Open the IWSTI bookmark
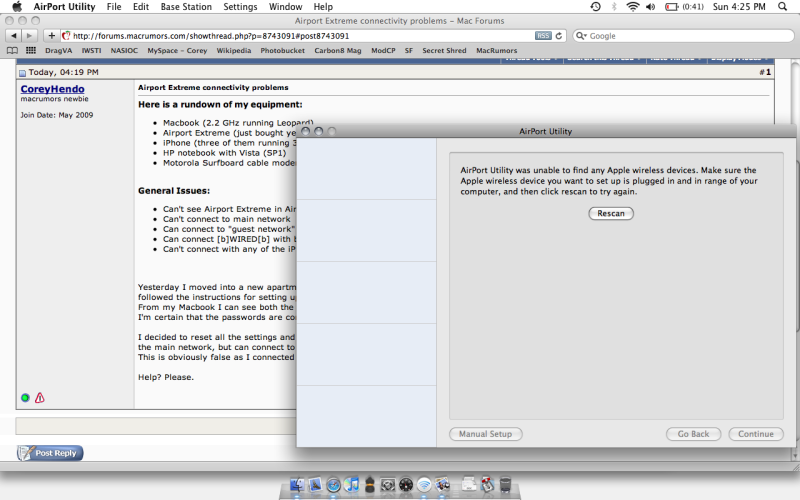 [91, 51]
